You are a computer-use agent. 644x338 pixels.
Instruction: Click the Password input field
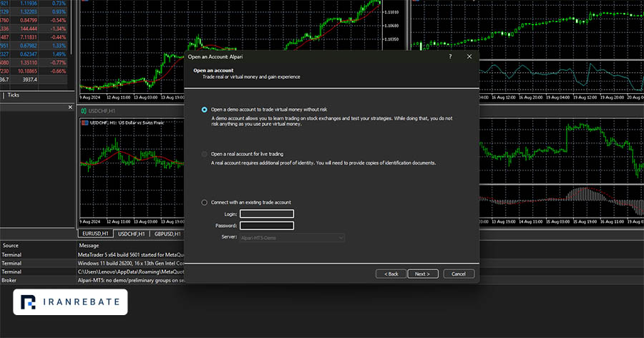tap(267, 226)
